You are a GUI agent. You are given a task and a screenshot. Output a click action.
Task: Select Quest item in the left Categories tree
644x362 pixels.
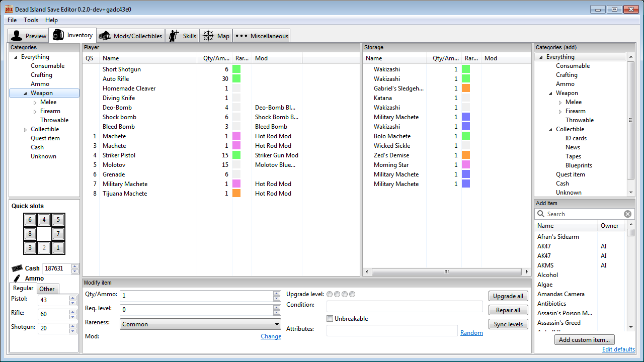click(x=45, y=138)
